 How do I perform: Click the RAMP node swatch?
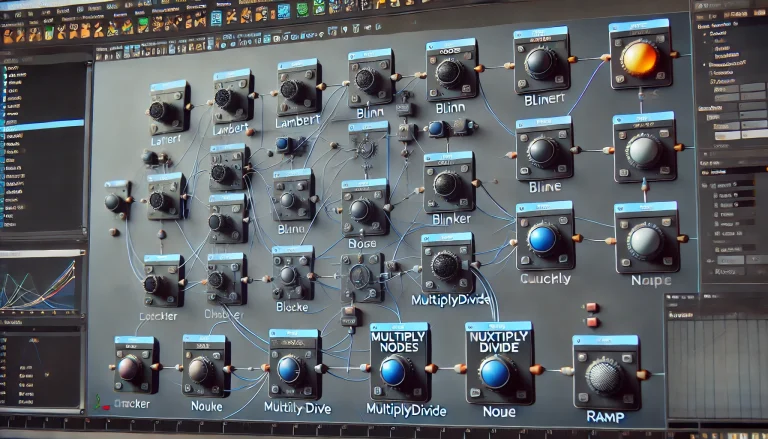pyautogui.click(x=605, y=377)
